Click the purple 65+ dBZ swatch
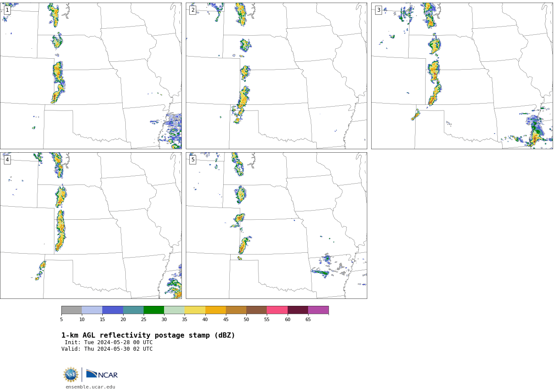 point(318,310)
